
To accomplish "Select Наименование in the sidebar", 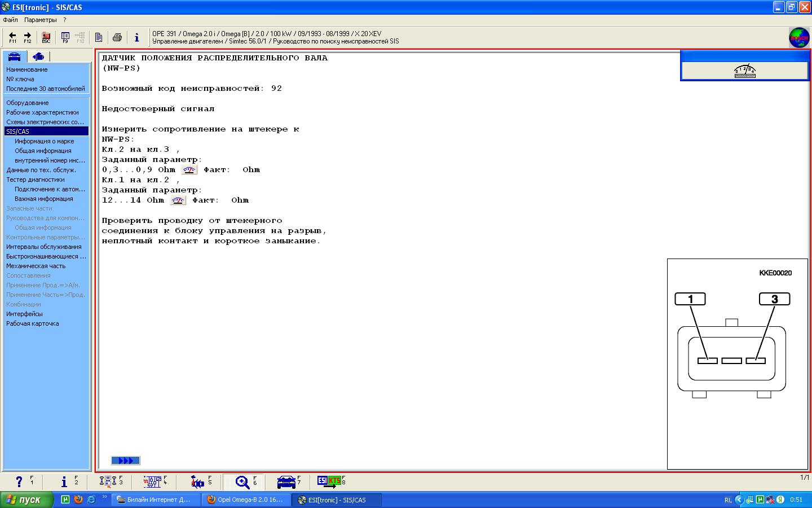I will coord(27,69).
